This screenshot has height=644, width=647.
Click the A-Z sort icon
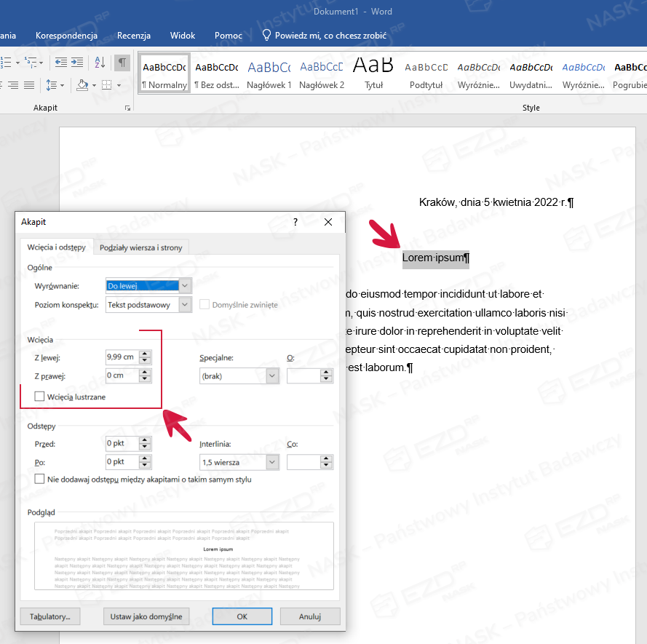[100, 63]
